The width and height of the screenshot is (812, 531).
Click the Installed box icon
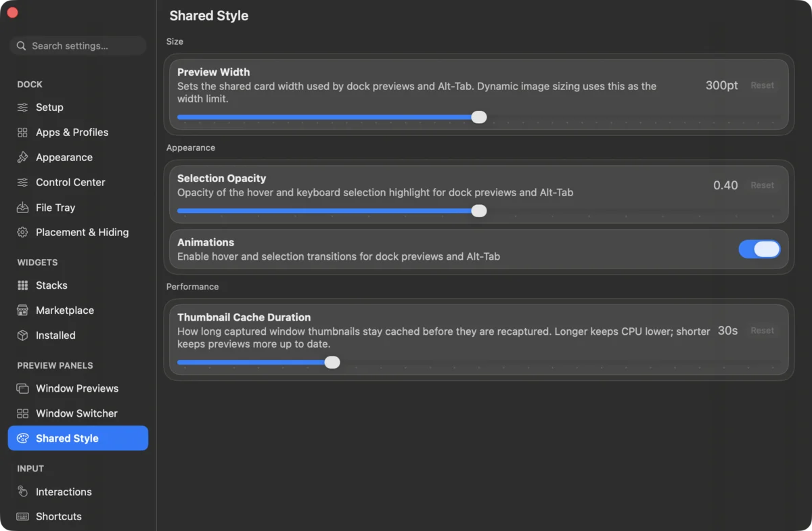[22, 336]
